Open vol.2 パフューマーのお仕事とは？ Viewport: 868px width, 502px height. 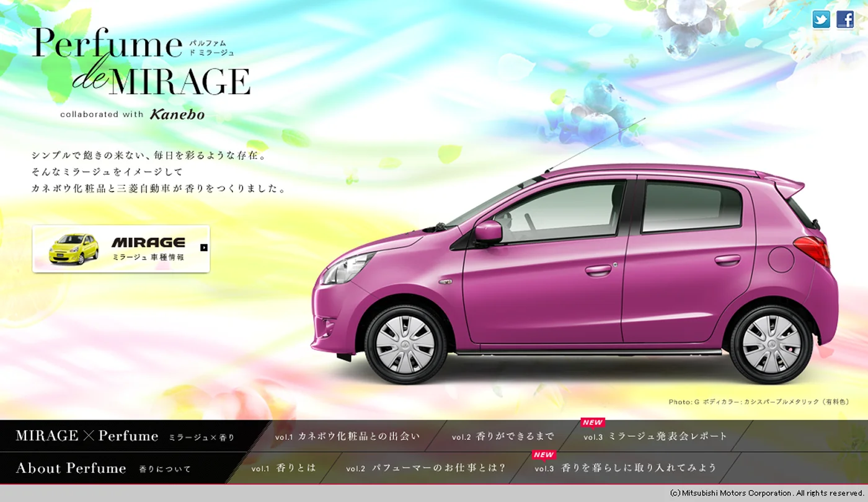(426, 468)
